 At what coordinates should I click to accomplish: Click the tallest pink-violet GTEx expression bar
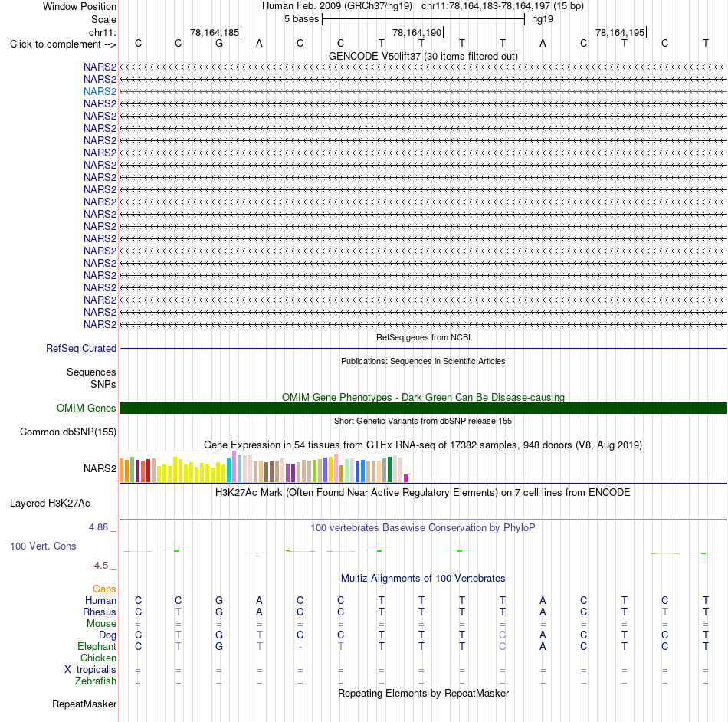point(234,467)
